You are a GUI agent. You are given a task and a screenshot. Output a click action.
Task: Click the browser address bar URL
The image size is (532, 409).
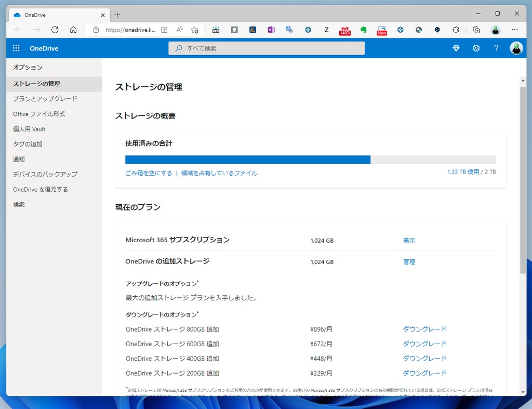(130, 30)
